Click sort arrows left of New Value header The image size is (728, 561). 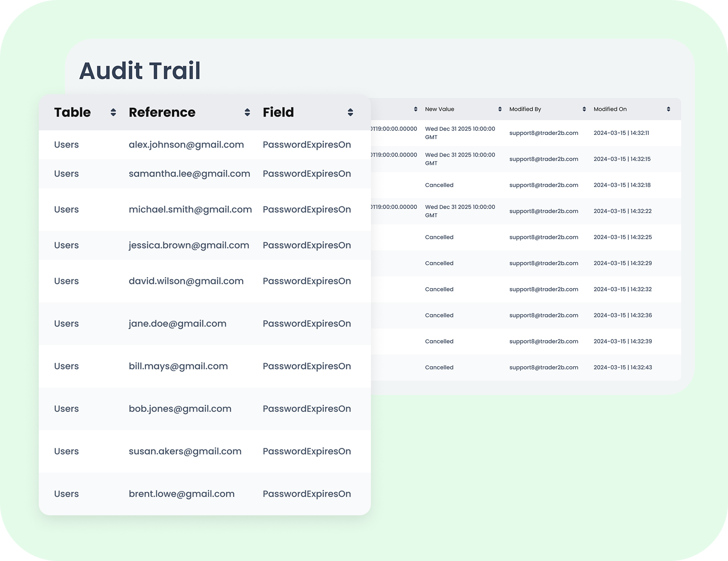tap(415, 109)
